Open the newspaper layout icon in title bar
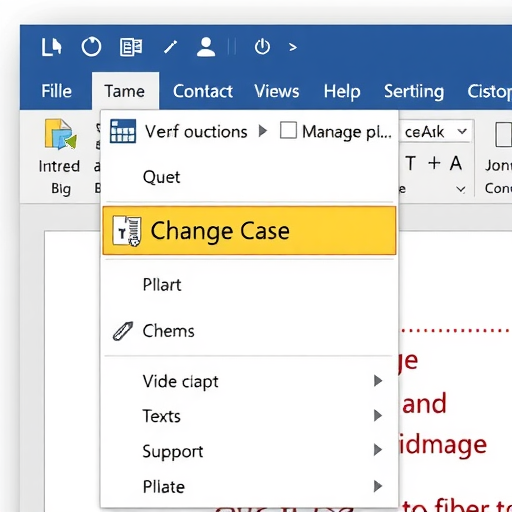512x512 pixels. [x=131, y=47]
